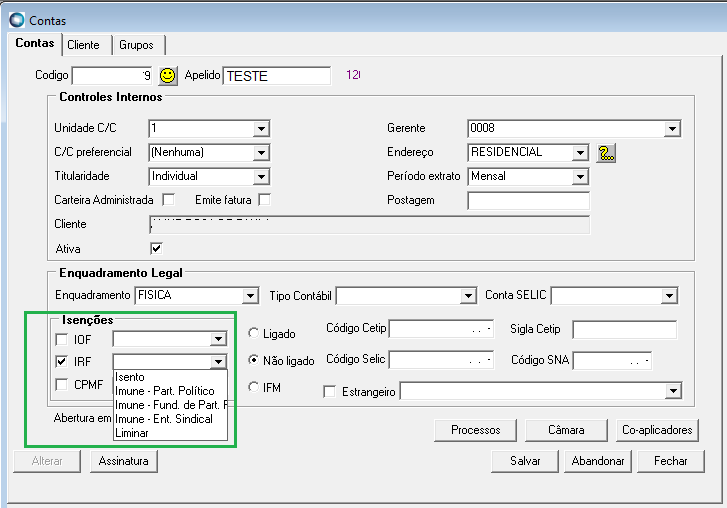Enable the IOF exemption checkbox
This screenshot has height=508, width=727.
coord(62,339)
